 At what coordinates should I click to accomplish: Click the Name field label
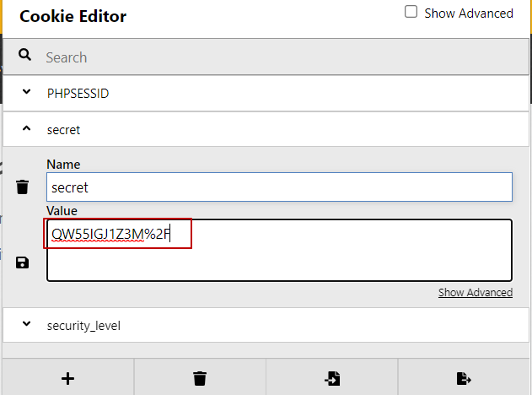click(x=63, y=165)
